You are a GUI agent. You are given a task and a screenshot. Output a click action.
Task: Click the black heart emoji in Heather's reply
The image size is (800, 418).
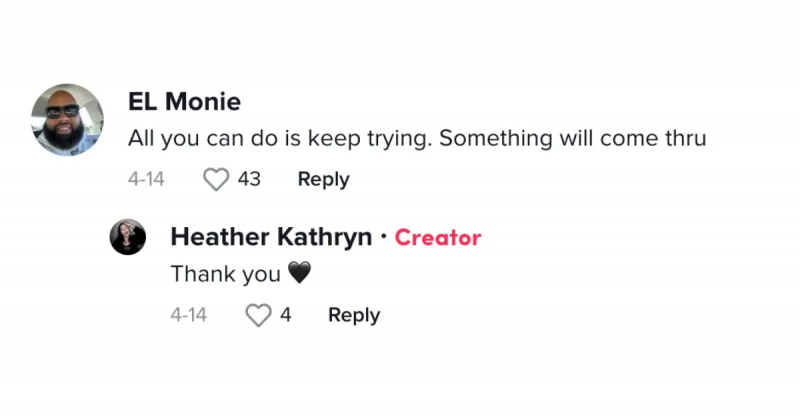coord(299,273)
